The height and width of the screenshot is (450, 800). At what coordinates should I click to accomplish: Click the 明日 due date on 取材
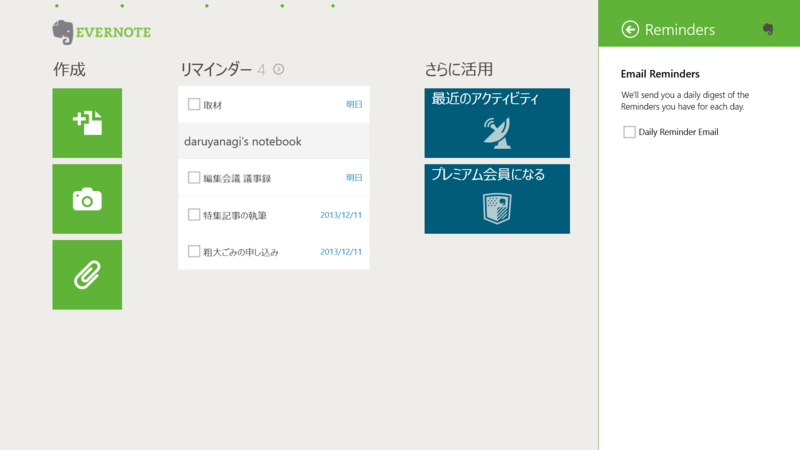point(354,104)
